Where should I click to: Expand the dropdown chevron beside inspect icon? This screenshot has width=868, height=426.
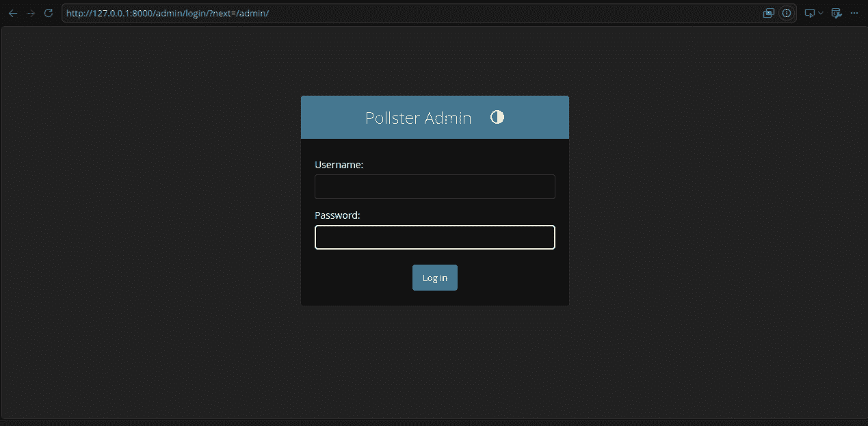point(821,13)
